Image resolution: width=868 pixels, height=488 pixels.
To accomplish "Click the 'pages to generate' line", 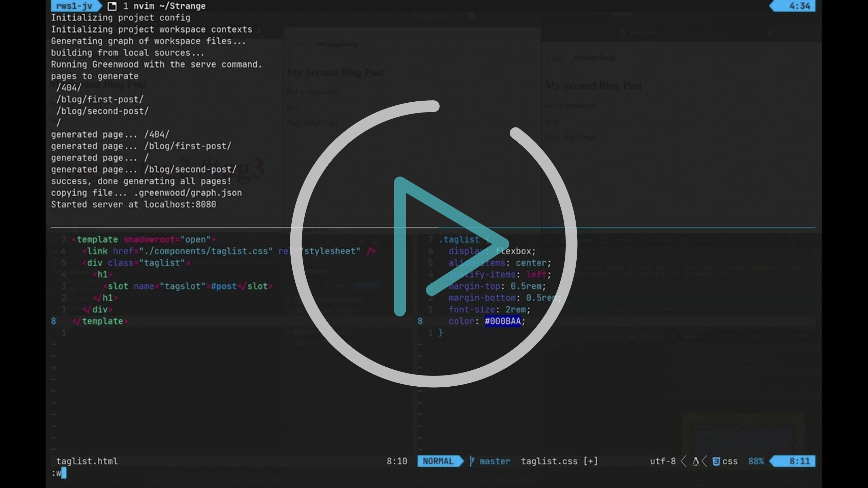I will point(95,76).
